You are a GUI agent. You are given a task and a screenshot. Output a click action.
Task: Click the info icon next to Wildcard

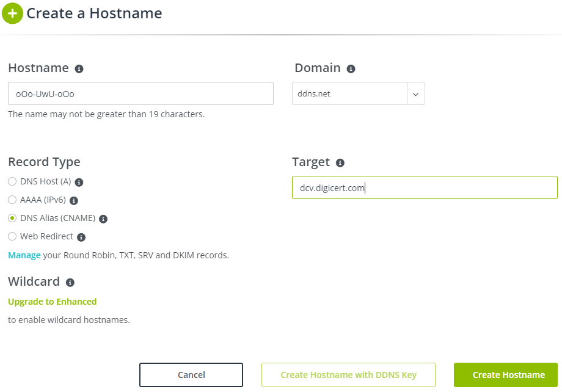70,283
